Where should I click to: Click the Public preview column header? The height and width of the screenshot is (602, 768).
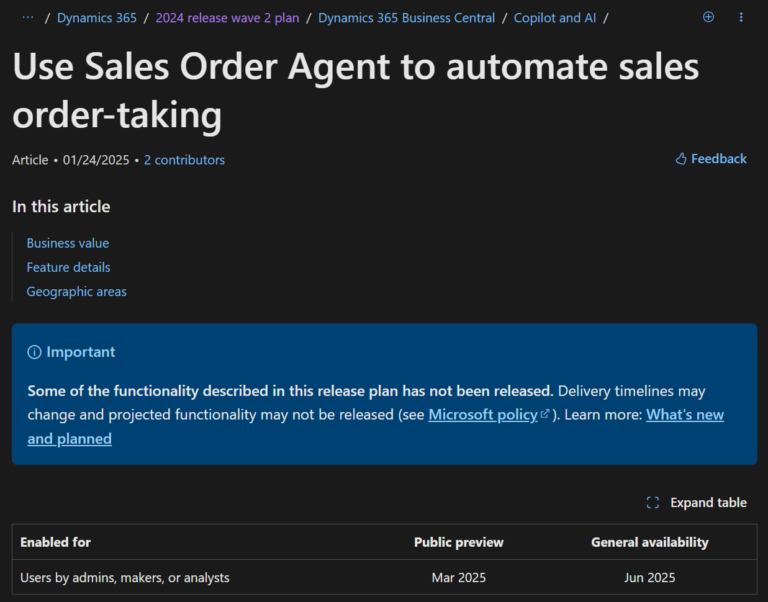(x=459, y=542)
